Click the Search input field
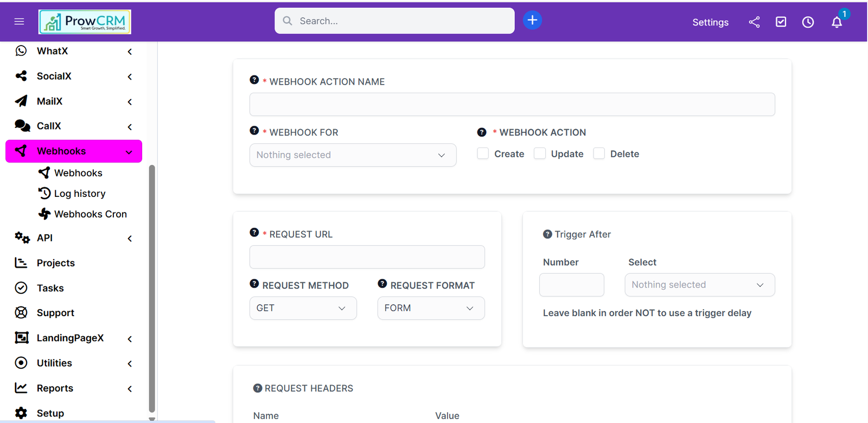This screenshot has height=423, width=868. 394,21
